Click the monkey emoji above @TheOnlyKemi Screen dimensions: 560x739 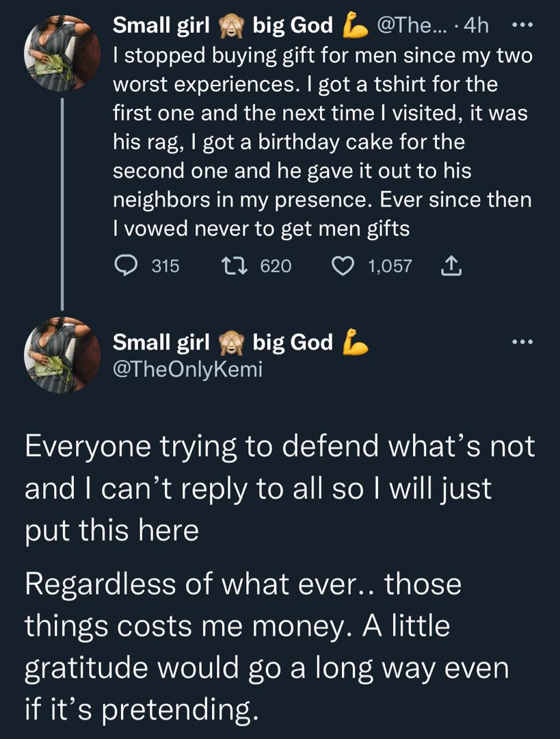point(231,342)
